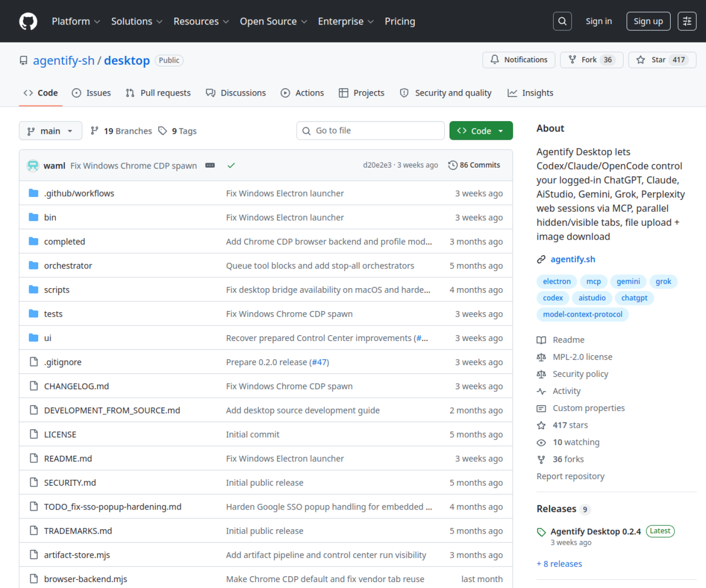Screen dimensions: 706x588
Task: Open the Actions tab
Action: pos(302,93)
